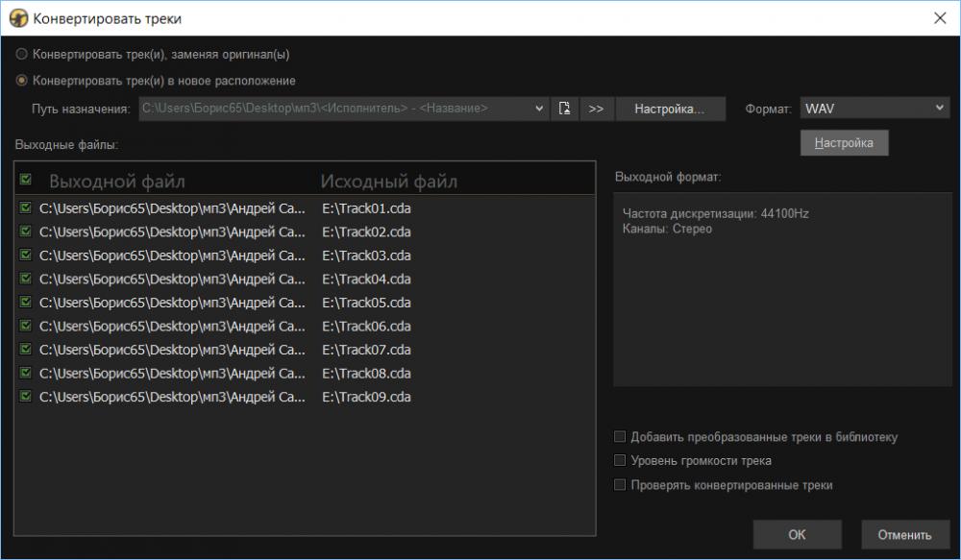Click the browse destination folder icon
This screenshot has height=560, width=961.
click(564, 109)
